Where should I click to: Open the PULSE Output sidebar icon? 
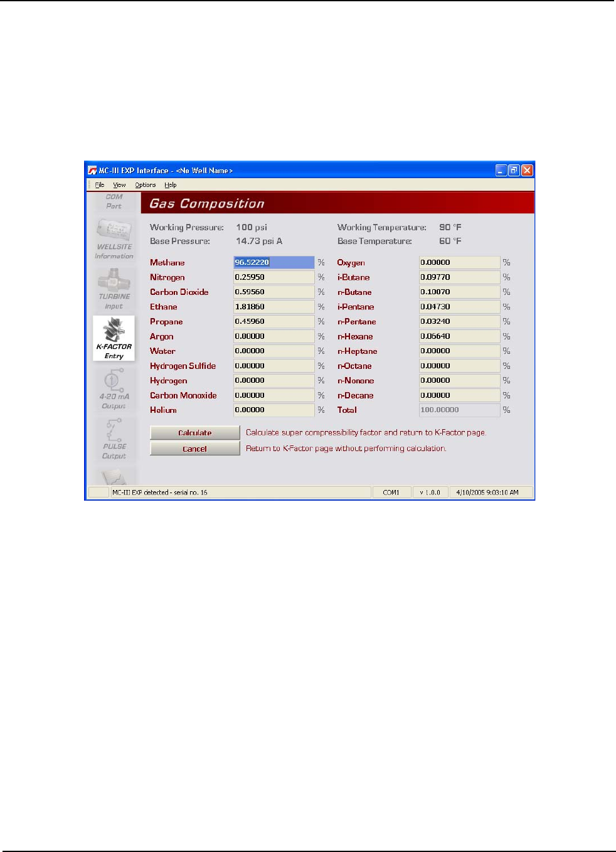click(x=114, y=439)
